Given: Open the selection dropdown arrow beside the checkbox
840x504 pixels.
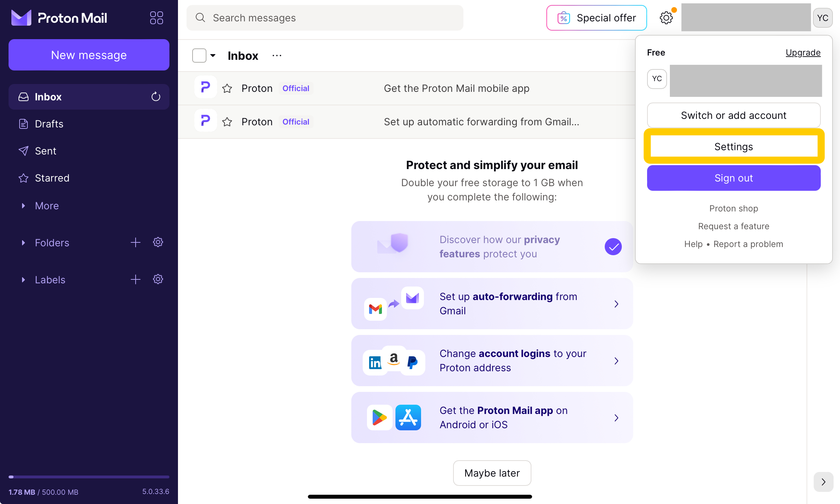Looking at the screenshot, I should click(x=213, y=56).
